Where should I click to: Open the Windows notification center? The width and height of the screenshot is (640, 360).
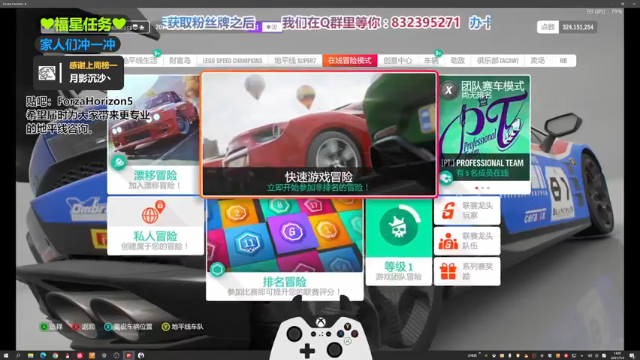click(x=632, y=356)
